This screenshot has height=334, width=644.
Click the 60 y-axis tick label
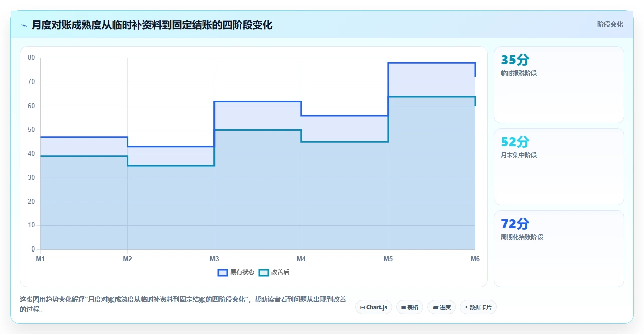[x=31, y=106]
